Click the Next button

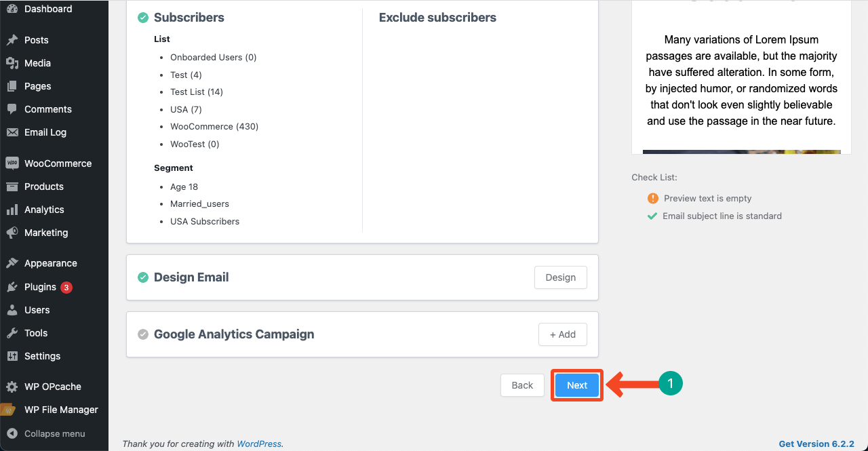tap(576, 385)
